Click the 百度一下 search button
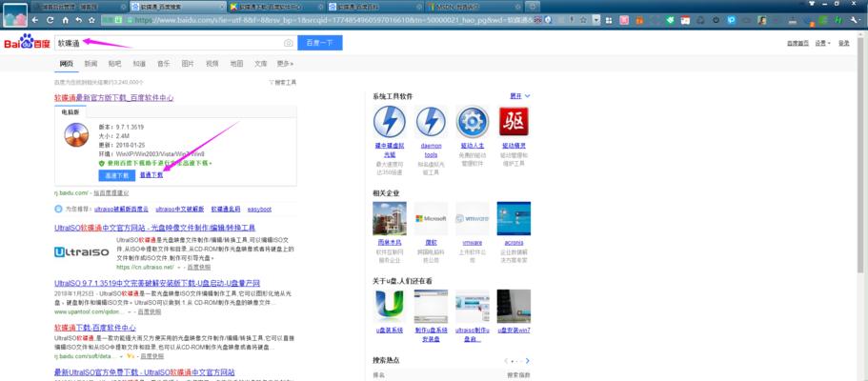Screen dimensions: 868x381 coord(320,43)
